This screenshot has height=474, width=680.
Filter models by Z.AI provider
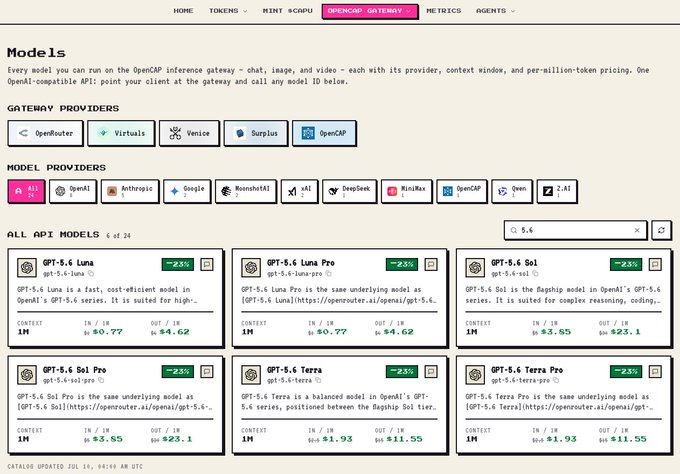(x=557, y=191)
